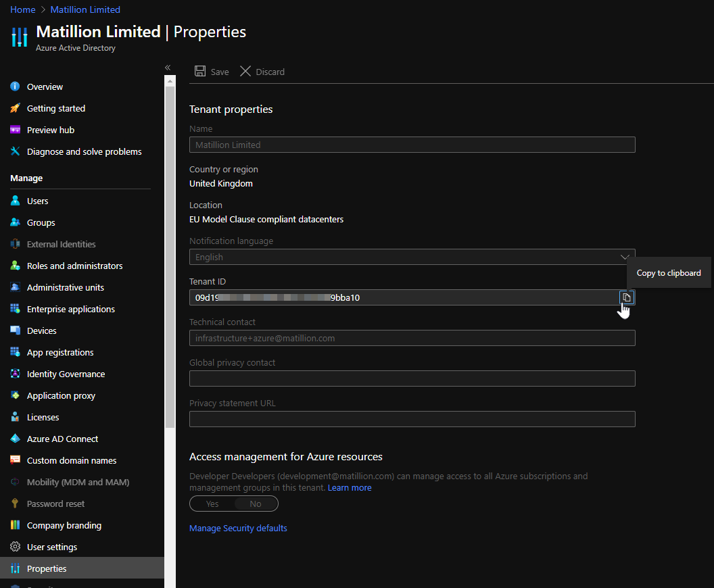The width and height of the screenshot is (714, 588).
Task: Click the Licenses icon
Action: (x=15, y=417)
